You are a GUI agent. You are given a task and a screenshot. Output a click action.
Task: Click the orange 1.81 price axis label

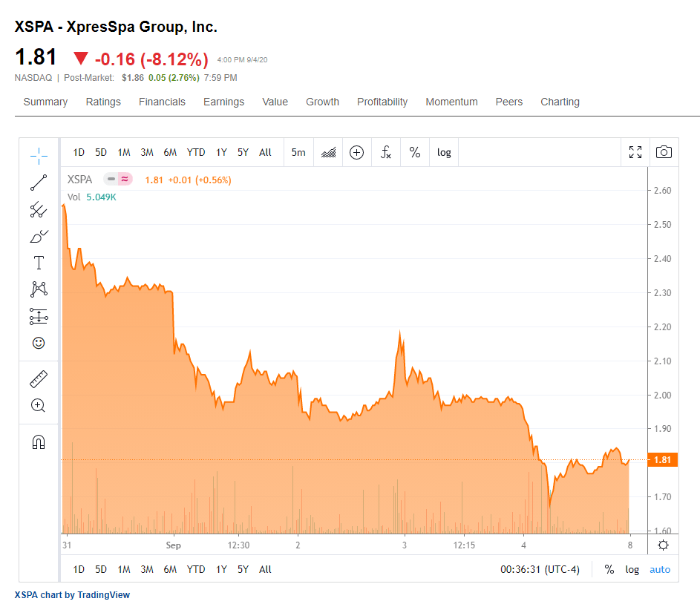(662, 460)
